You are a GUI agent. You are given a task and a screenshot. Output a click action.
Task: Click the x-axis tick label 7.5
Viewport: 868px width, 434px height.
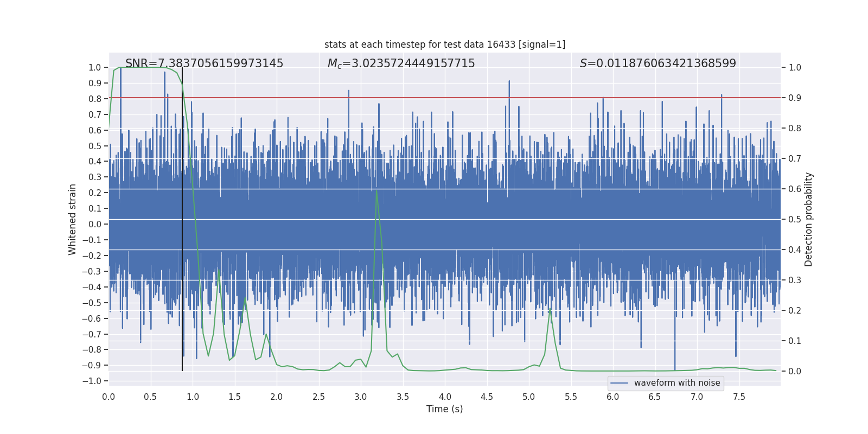pos(739,397)
